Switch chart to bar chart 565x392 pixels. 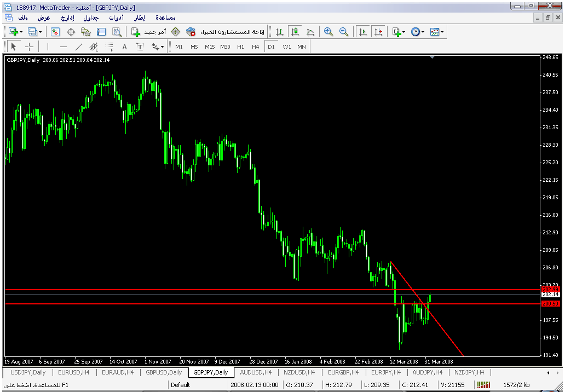tap(280, 32)
